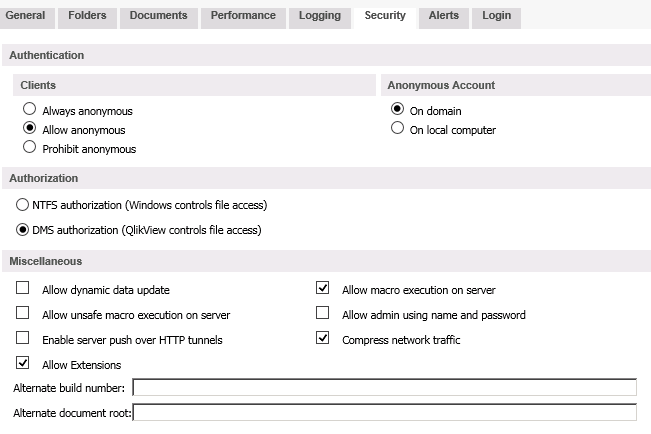Uncheck Allow Extensions checkbox

23,364
